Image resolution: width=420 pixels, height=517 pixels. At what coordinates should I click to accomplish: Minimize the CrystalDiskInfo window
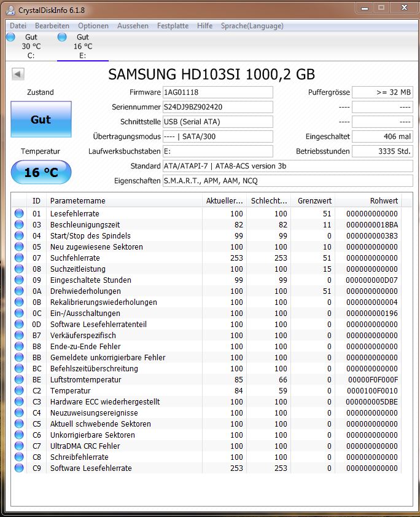pyautogui.click(x=365, y=8)
